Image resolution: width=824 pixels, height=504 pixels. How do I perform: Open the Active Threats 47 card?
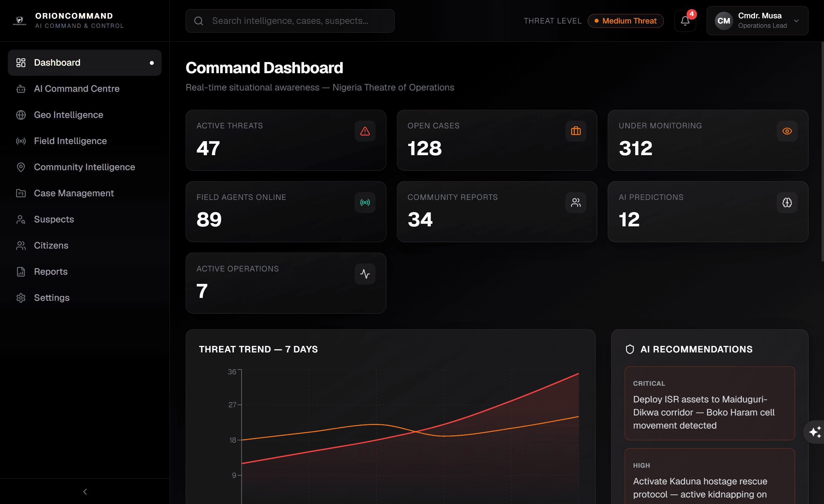tap(286, 140)
